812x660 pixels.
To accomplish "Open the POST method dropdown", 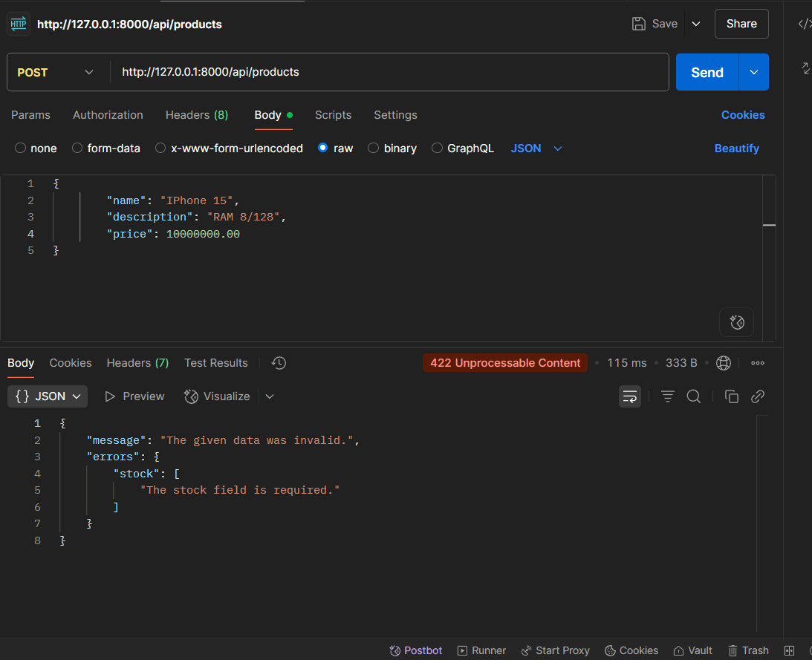I will (x=57, y=72).
